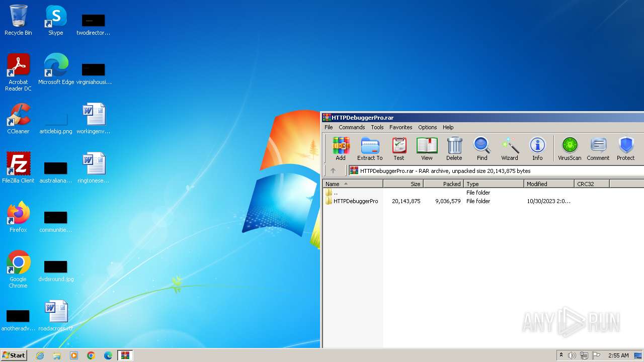The image size is (644, 362).
Task: Show hidden system tray icons
Action: point(561,355)
